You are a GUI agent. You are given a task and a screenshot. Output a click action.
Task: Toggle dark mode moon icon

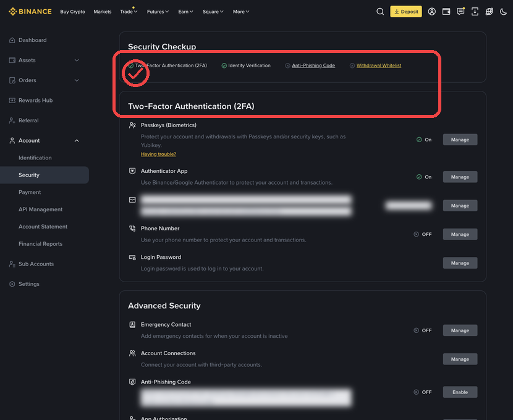(503, 12)
